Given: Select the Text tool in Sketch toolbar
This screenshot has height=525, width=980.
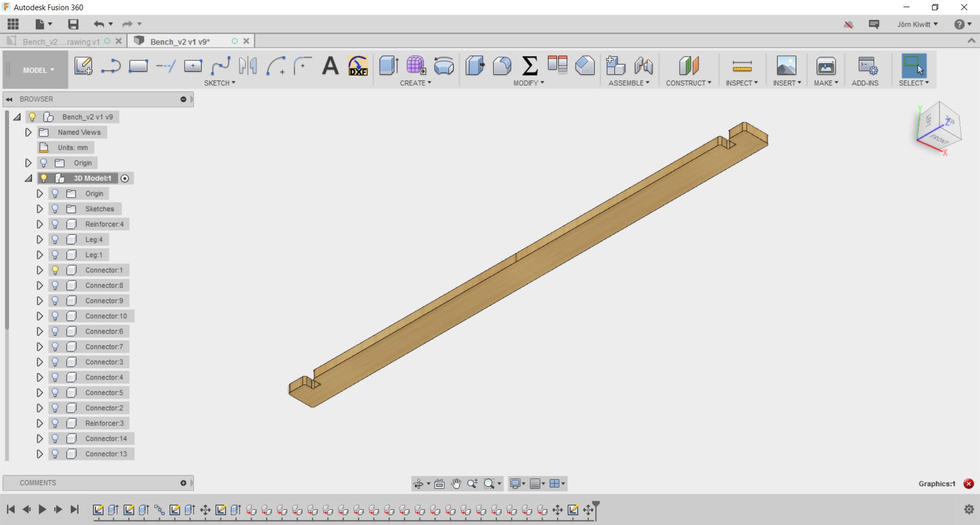Looking at the screenshot, I should [x=330, y=66].
